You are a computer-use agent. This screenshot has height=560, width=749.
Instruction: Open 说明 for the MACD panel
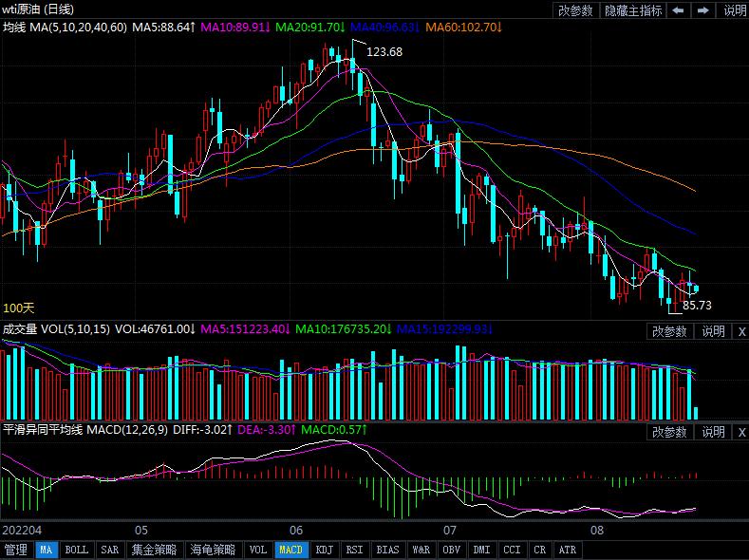(713, 432)
